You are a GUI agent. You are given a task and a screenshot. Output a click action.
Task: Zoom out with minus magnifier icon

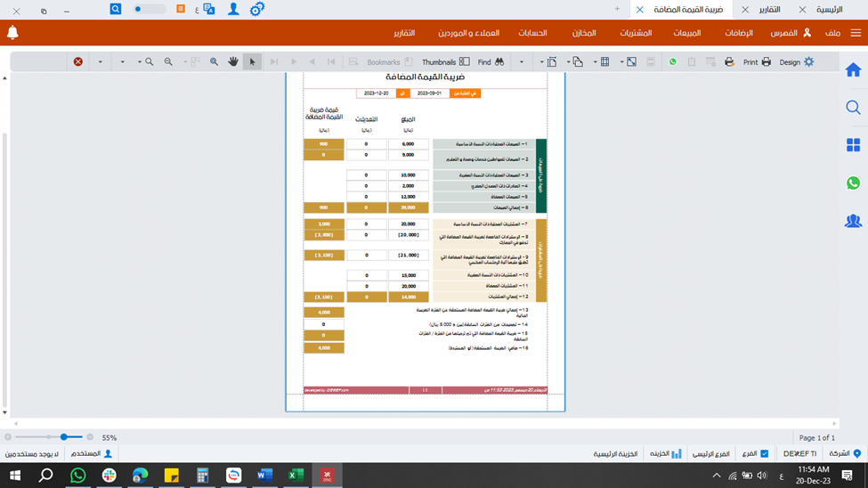coord(168,62)
